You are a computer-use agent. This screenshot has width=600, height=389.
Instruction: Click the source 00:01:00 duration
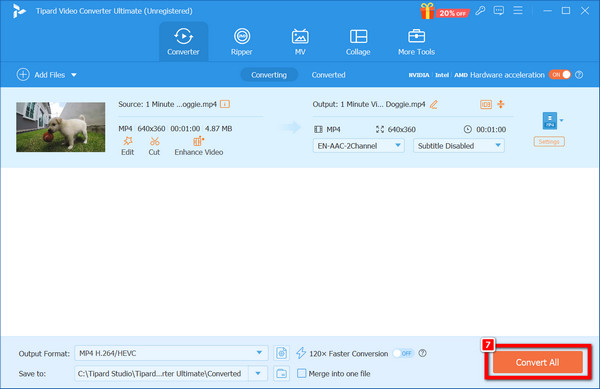point(185,129)
